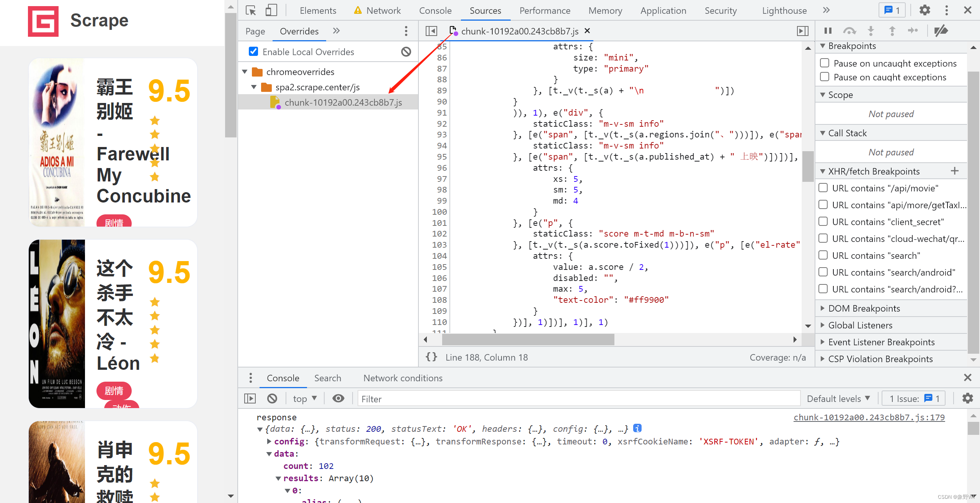This screenshot has height=503, width=980.
Task: Show the console sidebar
Action: tap(250, 398)
